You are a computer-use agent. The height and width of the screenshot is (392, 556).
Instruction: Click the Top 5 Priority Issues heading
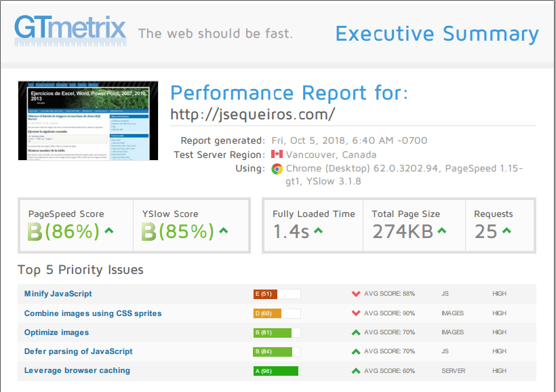(x=81, y=270)
